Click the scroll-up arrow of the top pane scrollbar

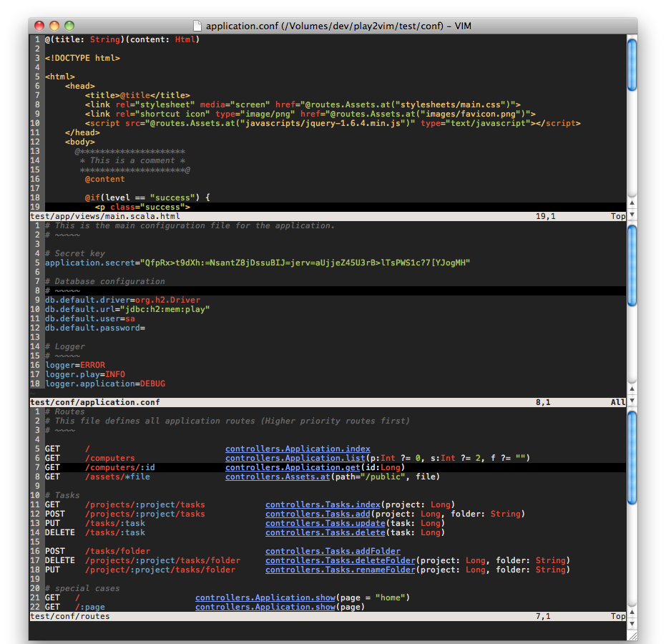coord(632,203)
